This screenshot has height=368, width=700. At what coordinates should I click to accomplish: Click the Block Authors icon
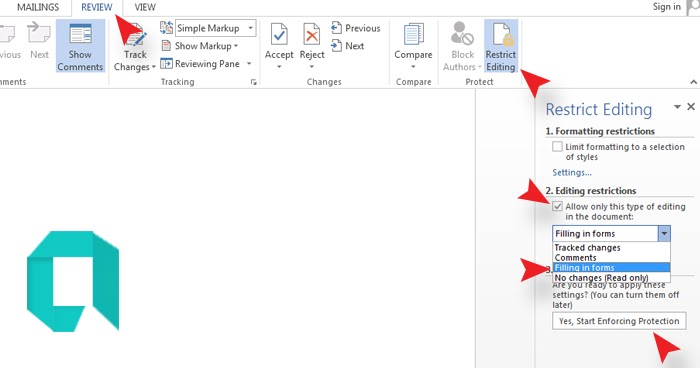click(462, 34)
